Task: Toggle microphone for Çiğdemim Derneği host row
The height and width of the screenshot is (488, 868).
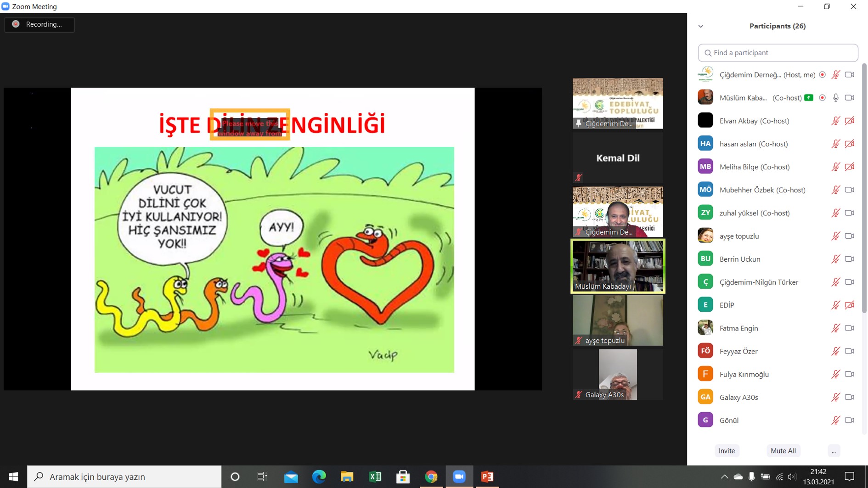Action: pyautogui.click(x=836, y=75)
